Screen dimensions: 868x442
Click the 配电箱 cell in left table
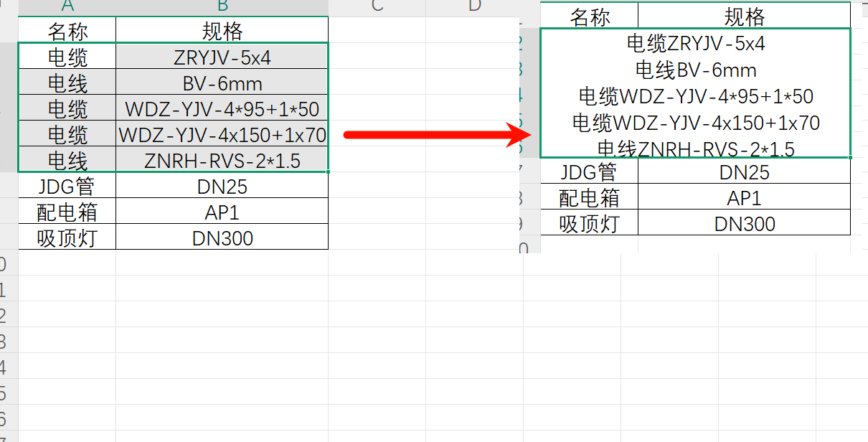(67, 212)
